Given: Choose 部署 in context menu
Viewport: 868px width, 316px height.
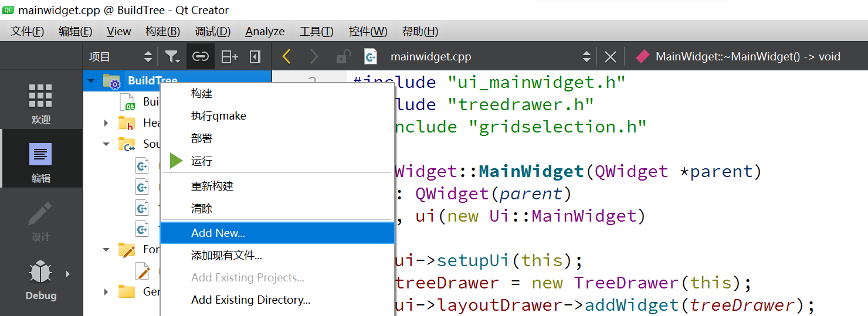Looking at the screenshot, I should pyautogui.click(x=277, y=138).
